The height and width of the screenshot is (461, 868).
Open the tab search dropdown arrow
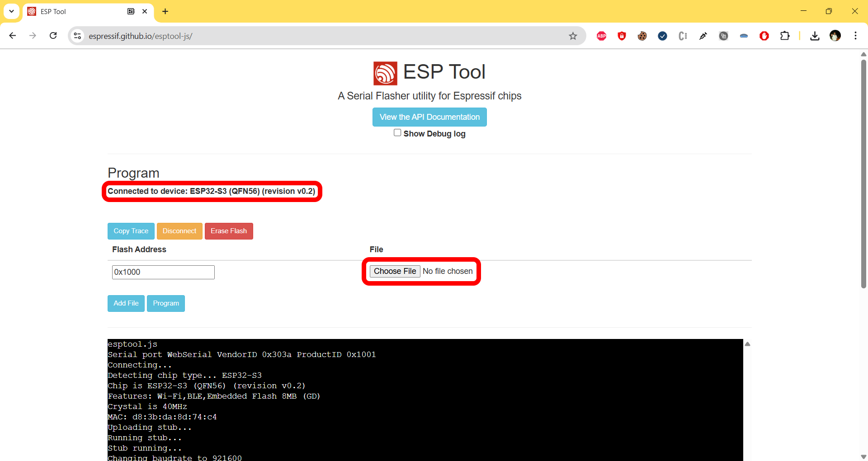[11, 11]
